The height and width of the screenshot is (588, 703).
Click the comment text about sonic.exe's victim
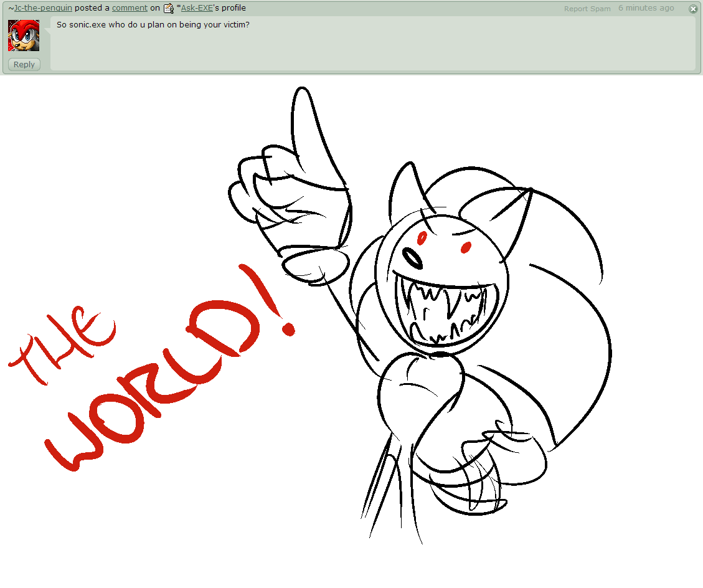coord(153,25)
